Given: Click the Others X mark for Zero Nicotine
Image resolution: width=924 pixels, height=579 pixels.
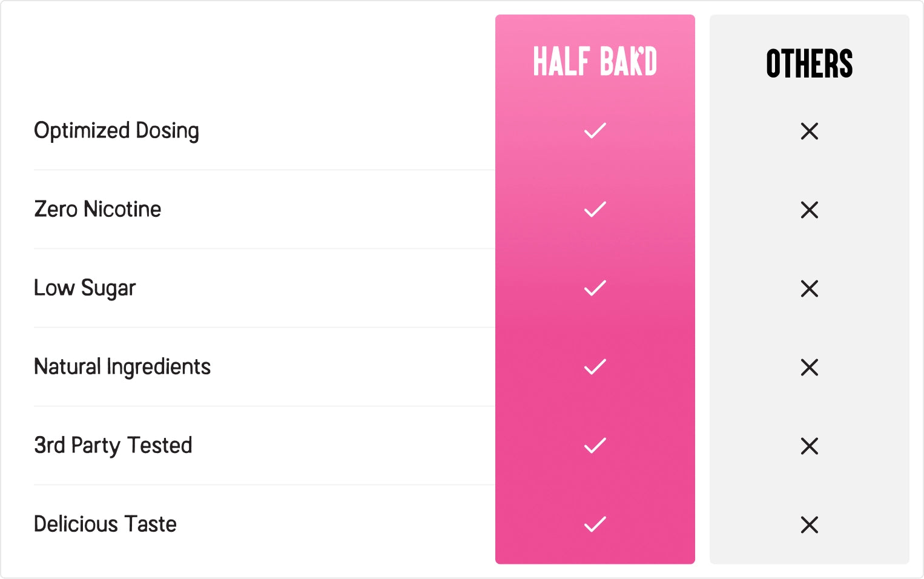Looking at the screenshot, I should 809,210.
